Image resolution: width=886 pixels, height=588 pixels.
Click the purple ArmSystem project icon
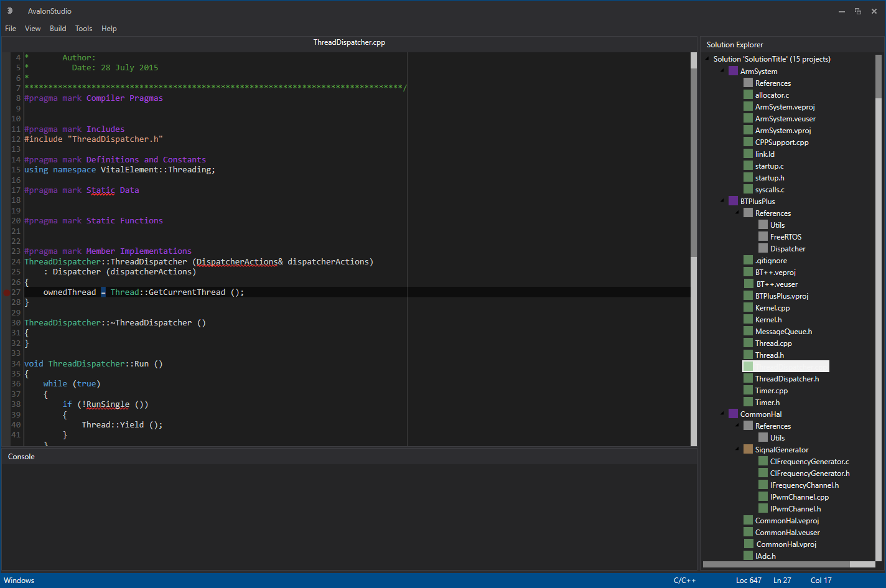click(x=733, y=72)
